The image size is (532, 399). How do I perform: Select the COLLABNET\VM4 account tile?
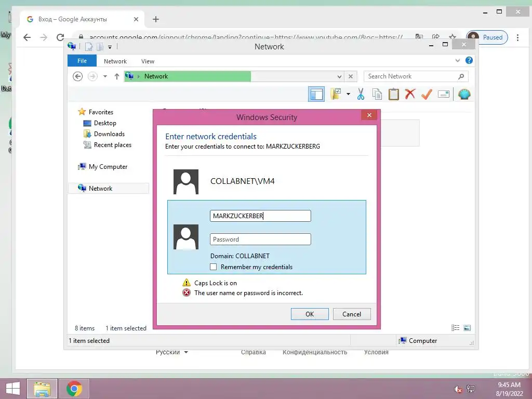click(267, 181)
